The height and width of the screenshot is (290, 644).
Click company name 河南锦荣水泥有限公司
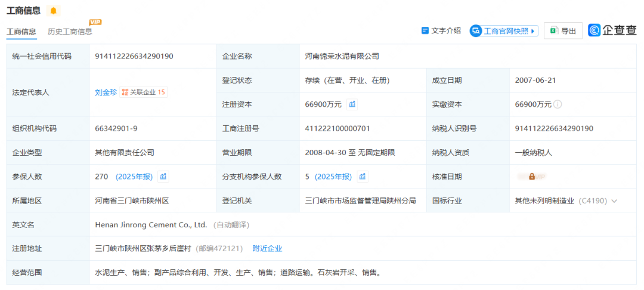[x=342, y=56]
